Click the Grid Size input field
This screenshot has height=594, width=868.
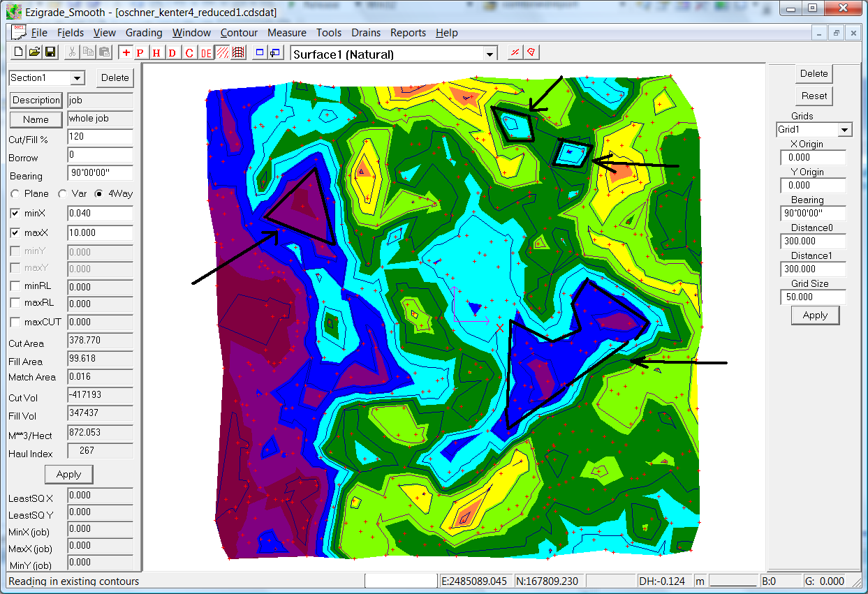(813, 297)
